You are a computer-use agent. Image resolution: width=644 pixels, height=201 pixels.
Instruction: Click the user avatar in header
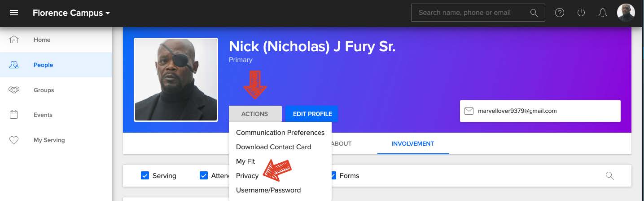point(626,13)
